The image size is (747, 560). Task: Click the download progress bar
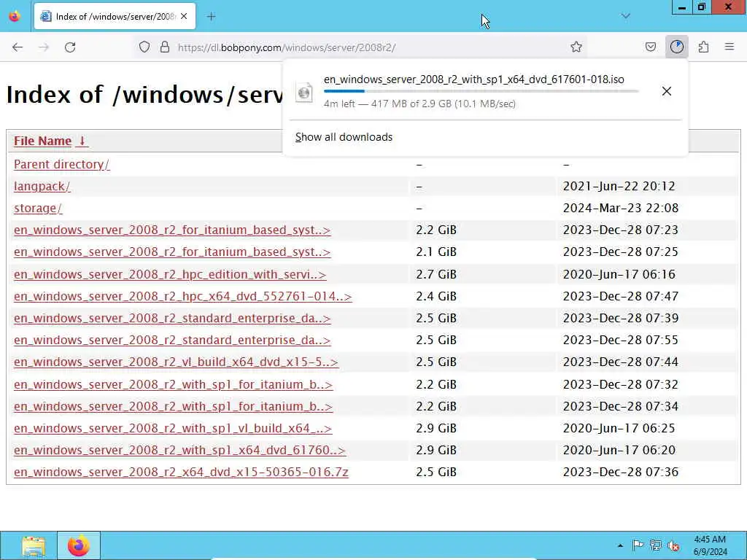tap(481, 91)
